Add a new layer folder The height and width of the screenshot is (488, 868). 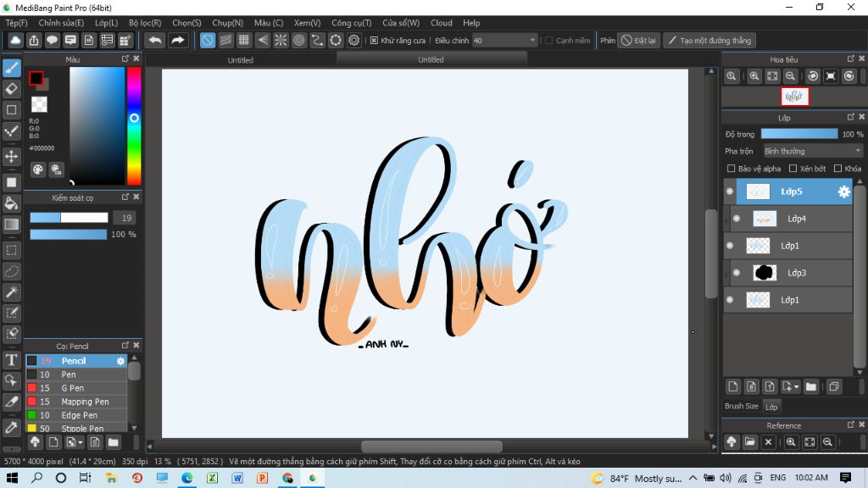coord(811,386)
